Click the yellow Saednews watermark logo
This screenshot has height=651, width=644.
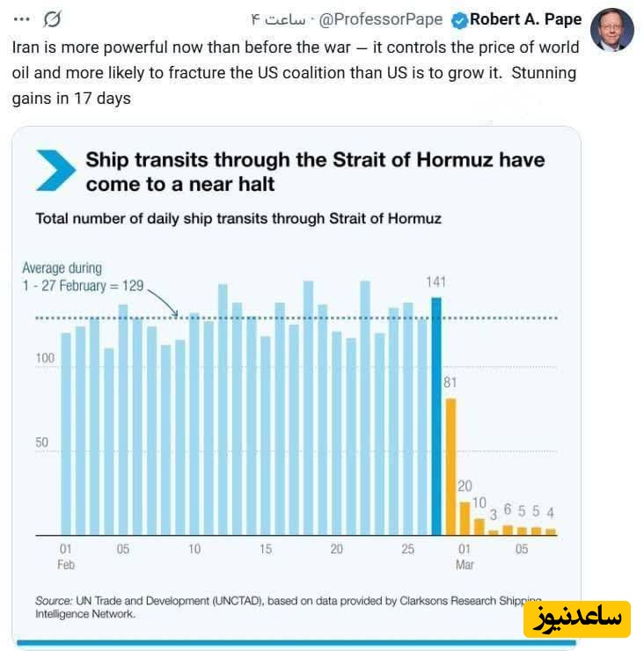click(577, 619)
